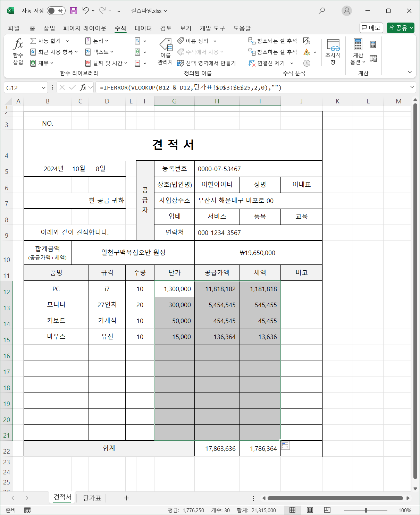Click Create from Selection (선택 영역에서 만들기)
Image resolution: width=420 pixels, height=515 pixels.
click(x=207, y=63)
